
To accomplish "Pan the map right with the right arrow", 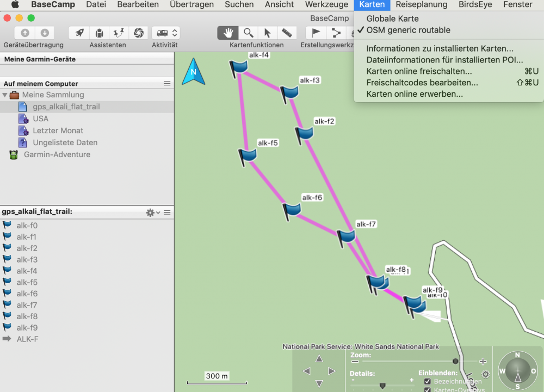I will [x=332, y=371].
